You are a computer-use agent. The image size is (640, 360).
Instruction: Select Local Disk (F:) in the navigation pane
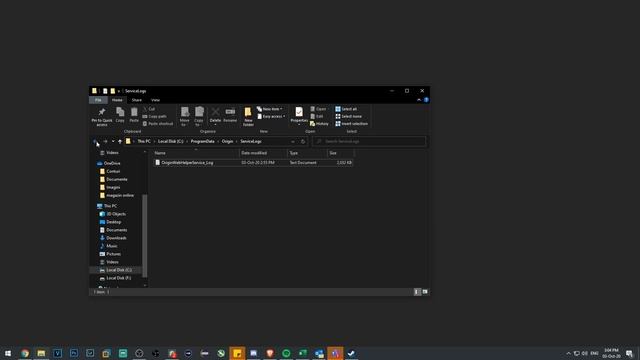118,278
